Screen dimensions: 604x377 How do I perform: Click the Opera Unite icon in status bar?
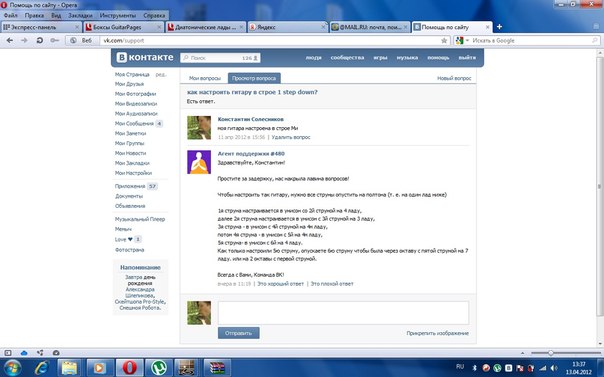40,353
